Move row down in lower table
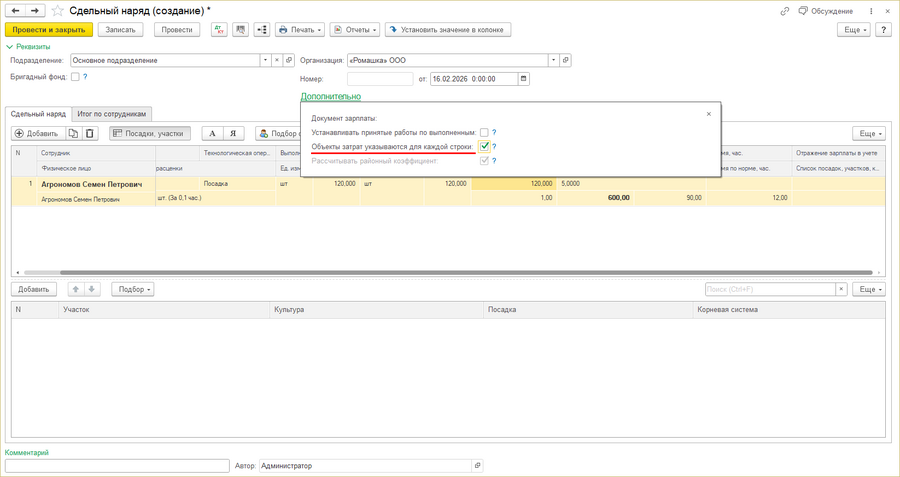This screenshot has width=900, height=477. [92, 289]
